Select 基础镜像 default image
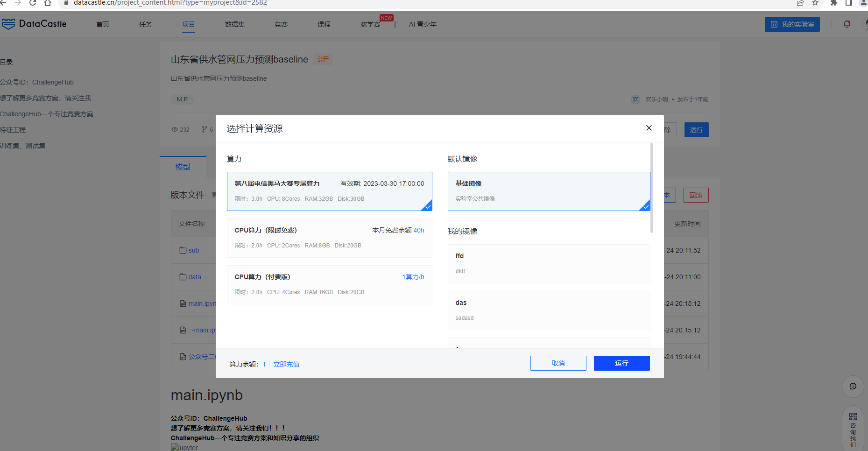This screenshot has height=451, width=868. pyautogui.click(x=549, y=191)
